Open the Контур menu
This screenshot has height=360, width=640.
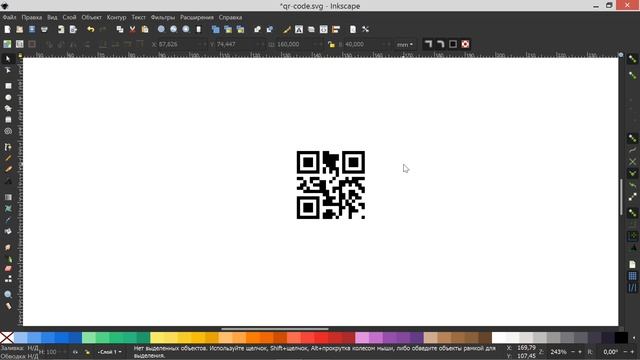tap(116, 18)
